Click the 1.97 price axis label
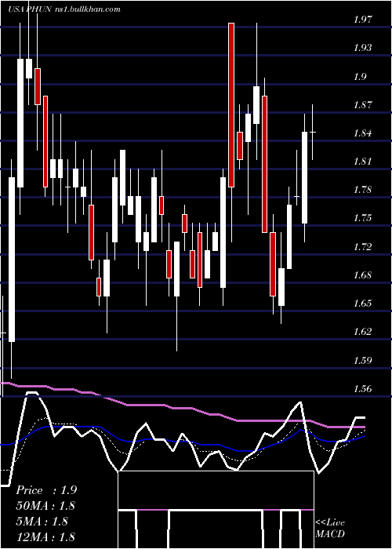This screenshot has height=549, width=392. point(362,20)
